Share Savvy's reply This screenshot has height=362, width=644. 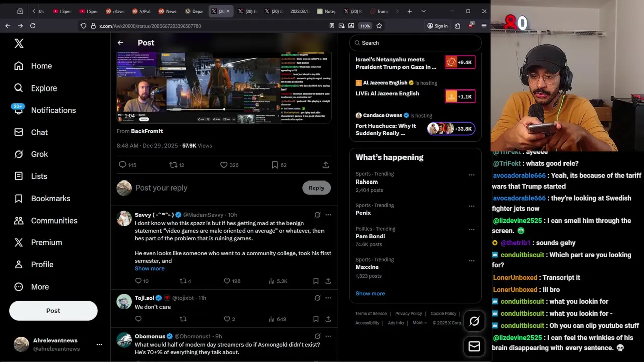pyautogui.click(x=328, y=281)
